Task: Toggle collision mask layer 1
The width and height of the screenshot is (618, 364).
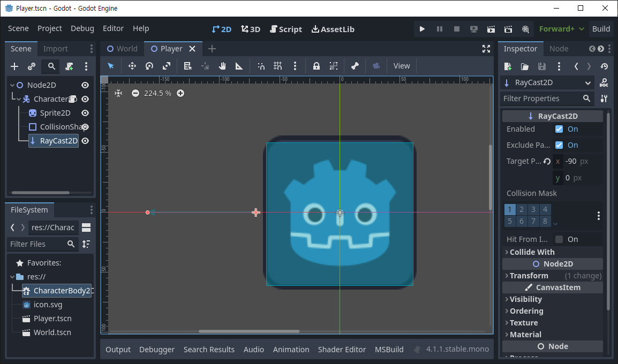Action: coord(510,209)
